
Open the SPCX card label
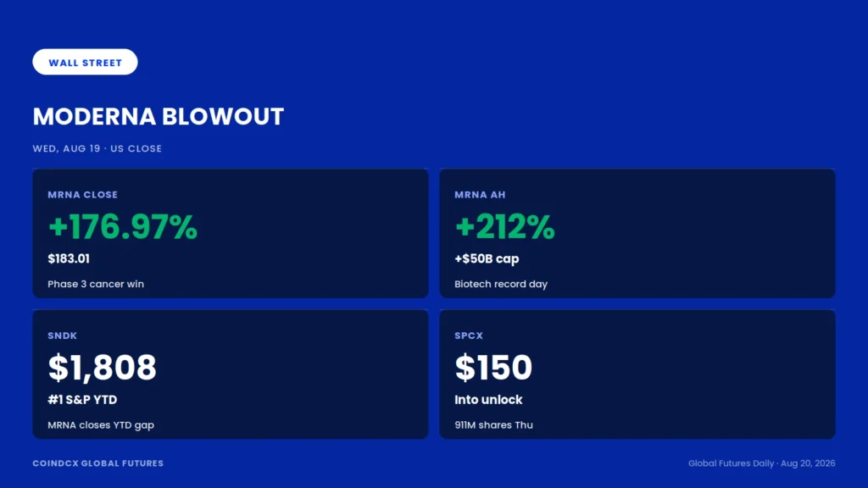coord(469,335)
